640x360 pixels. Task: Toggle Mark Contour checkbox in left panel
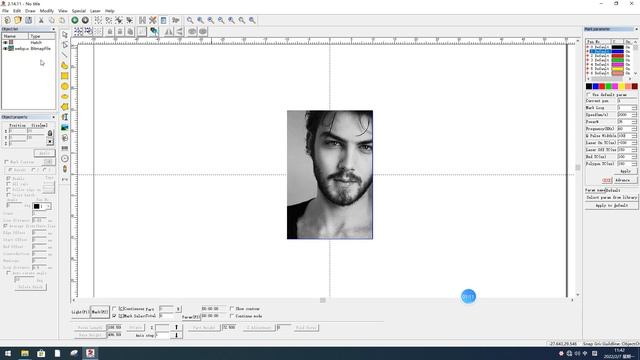click(7, 162)
